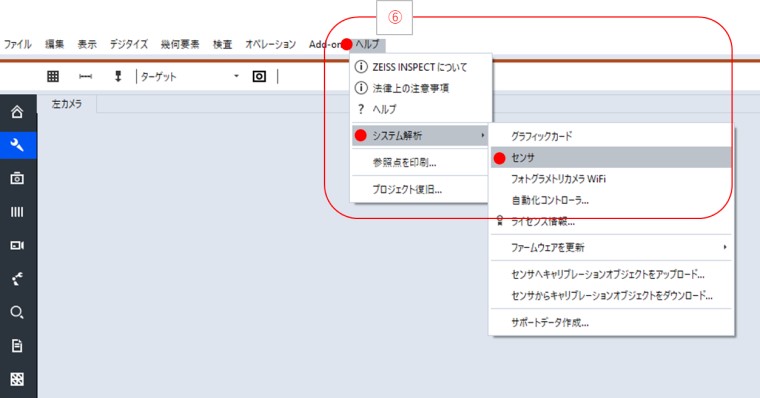The width and height of the screenshot is (760, 398).
Task: Select the checkered pattern icon in sidebar
Action: tap(17, 379)
